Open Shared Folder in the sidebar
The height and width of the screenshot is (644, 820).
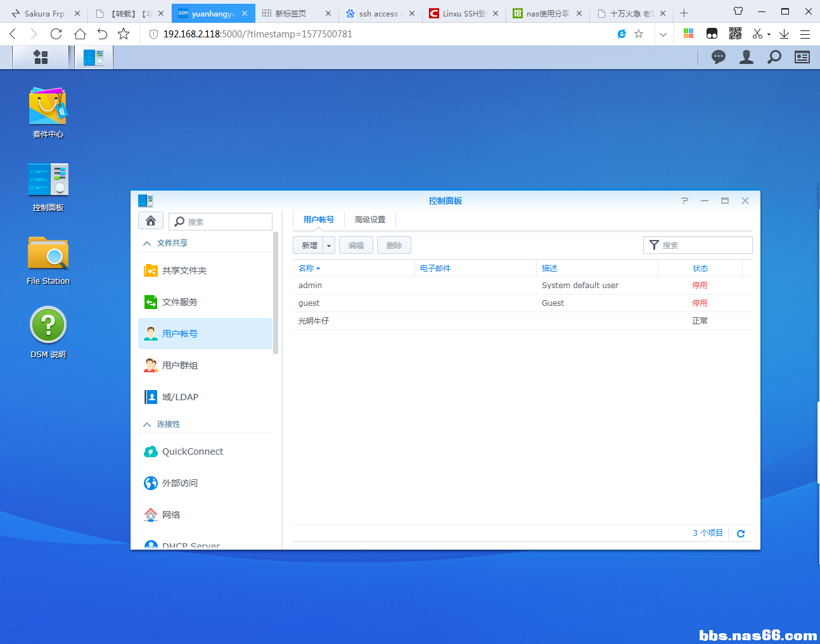pos(205,270)
